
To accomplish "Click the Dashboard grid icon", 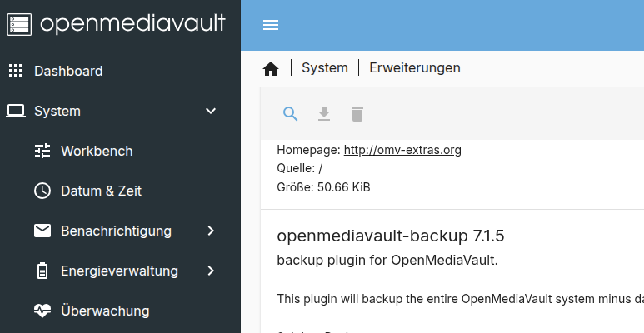I will coord(16,71).
